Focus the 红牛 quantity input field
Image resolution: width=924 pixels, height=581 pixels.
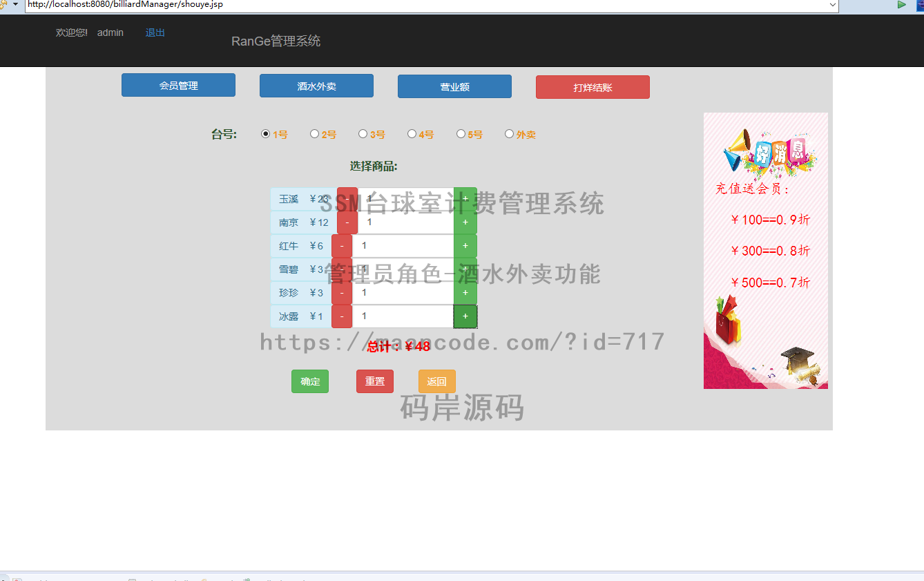(x=403, y=246)
